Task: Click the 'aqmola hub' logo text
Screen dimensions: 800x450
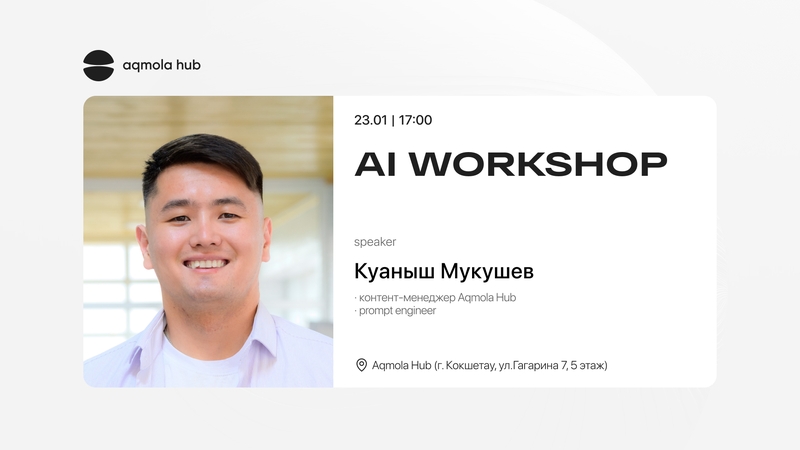Action: point(162,65)
